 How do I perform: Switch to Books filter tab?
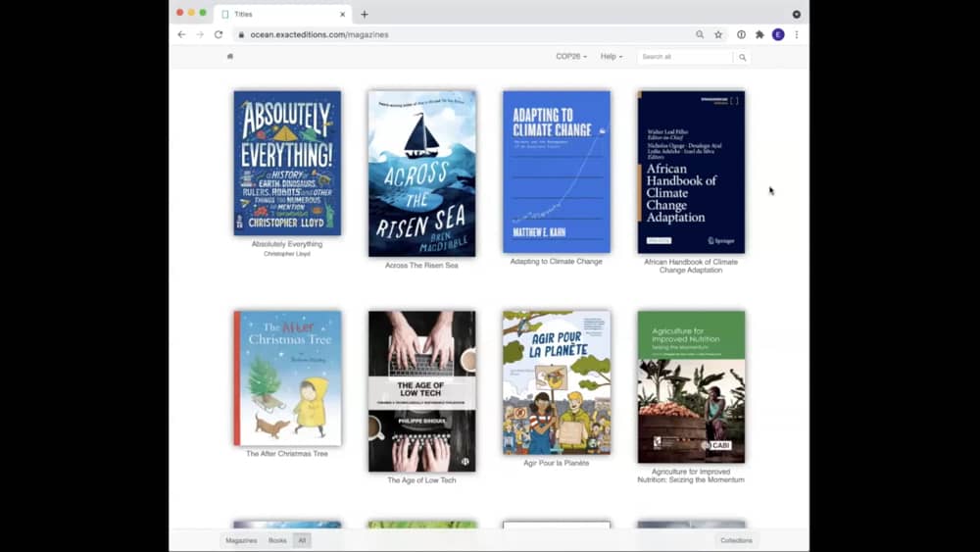pyautogui.click(x=277, y=540)
